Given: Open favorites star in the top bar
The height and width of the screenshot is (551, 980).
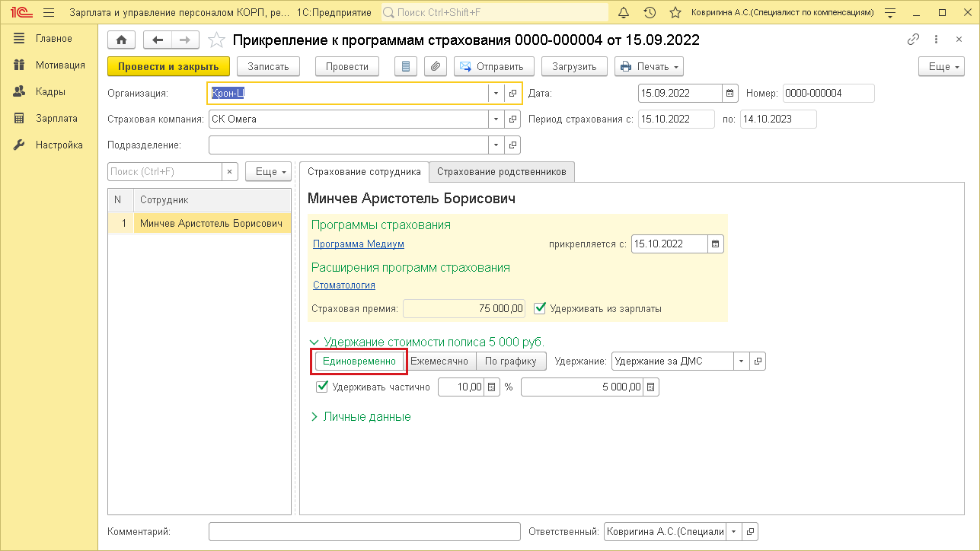Looking at the screenshot, I should 675,13.
